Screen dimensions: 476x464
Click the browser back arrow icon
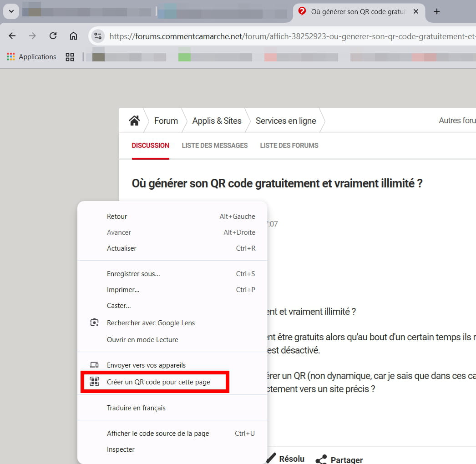coord(12,36)
